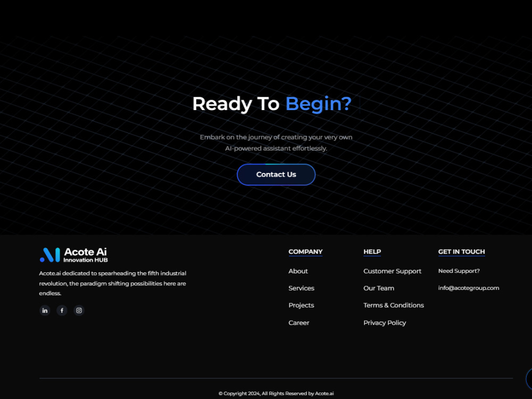Click the Ready To Begin? heading
This screenshot has width=532, height=399.
click(x=272, y=104)
